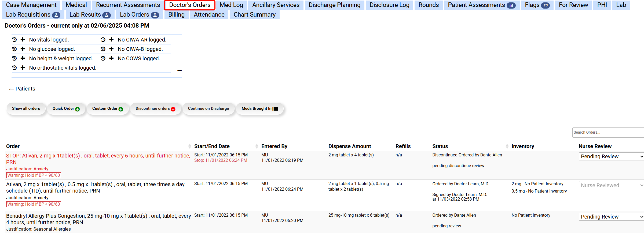Click plus icon for orthostatic vitals
Screen dimensions: 644x233
(x=23, y=68)
